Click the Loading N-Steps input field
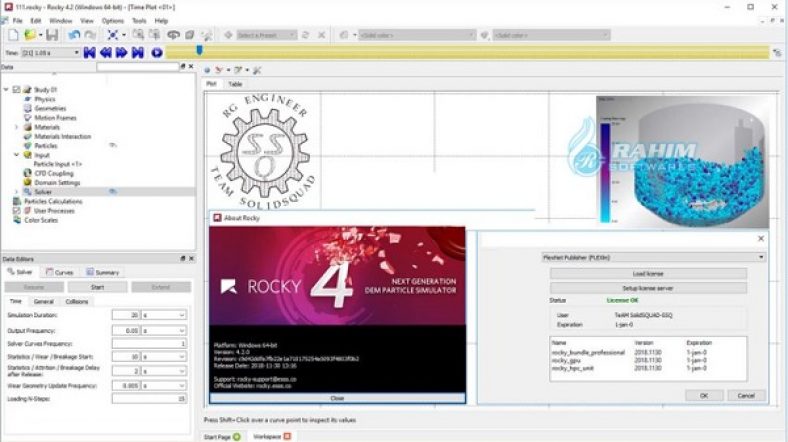The image size is (788, 442). point(149,397)
